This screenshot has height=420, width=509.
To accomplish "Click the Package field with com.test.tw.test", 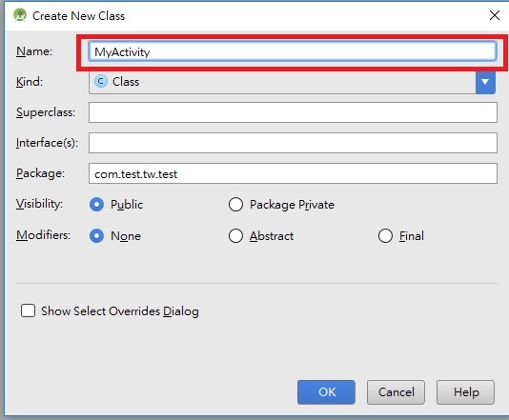I will (293, 173).
